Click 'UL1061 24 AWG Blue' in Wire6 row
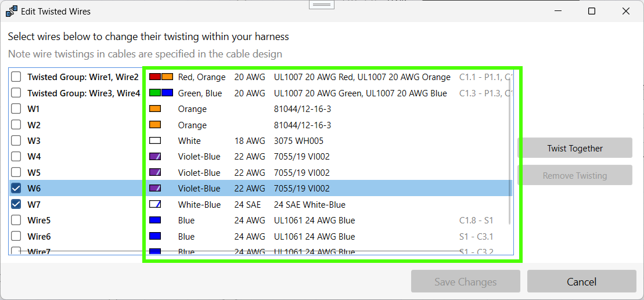 pos(314,237)
